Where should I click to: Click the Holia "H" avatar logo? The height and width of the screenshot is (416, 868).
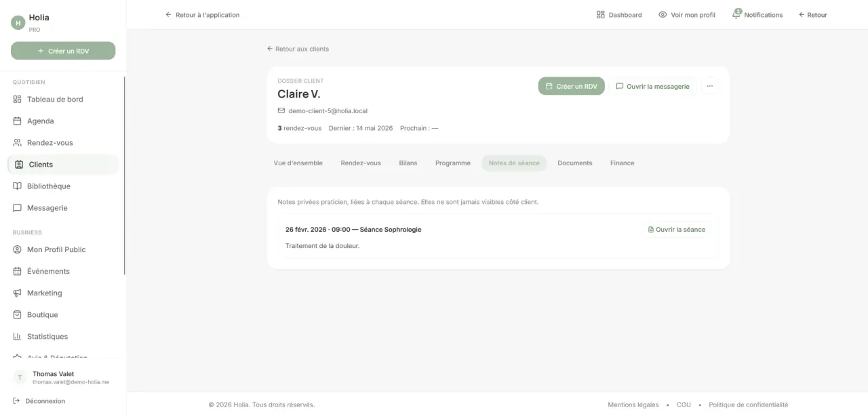[x=18, y=23]
